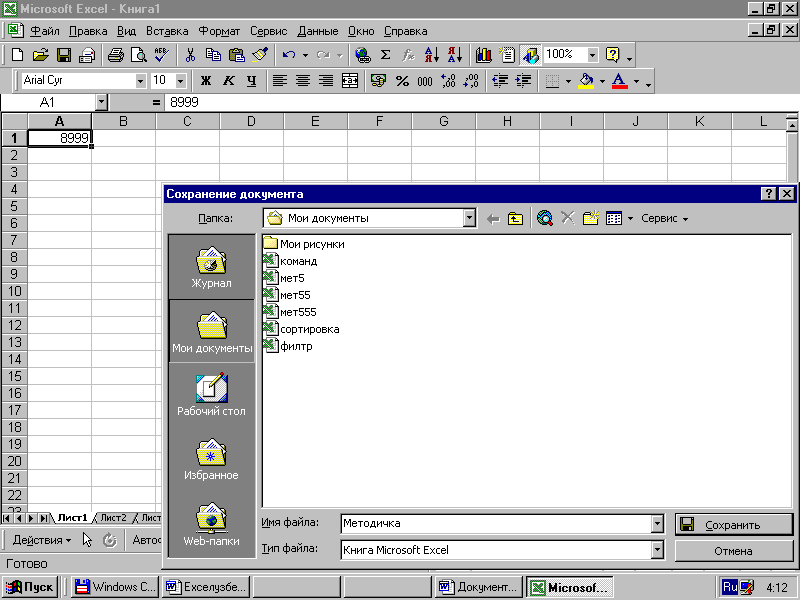Toggle align left button
The height and width of the screenshot is (600, 800).
tap(280, 81)
